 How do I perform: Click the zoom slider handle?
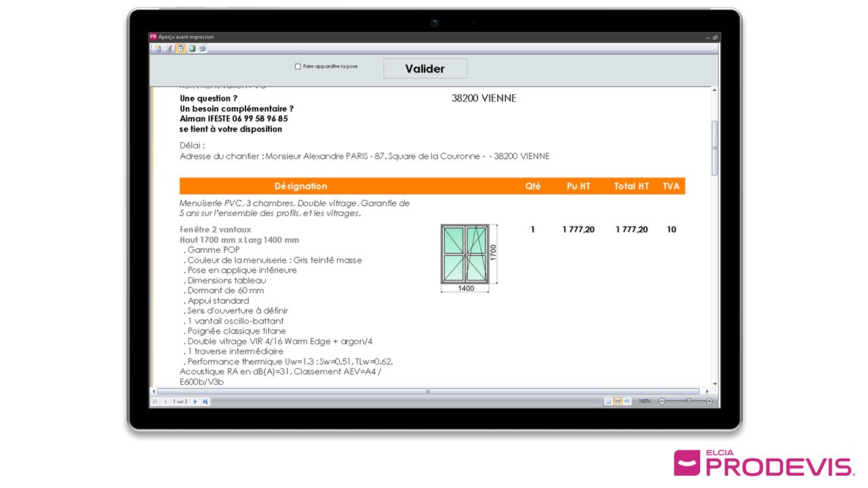(x=689, y=401)
